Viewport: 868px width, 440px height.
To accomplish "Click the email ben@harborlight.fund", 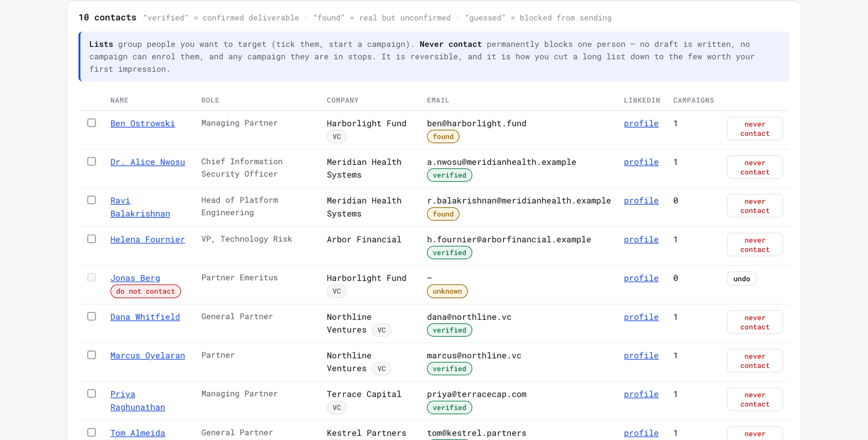I will click(477, 123).
